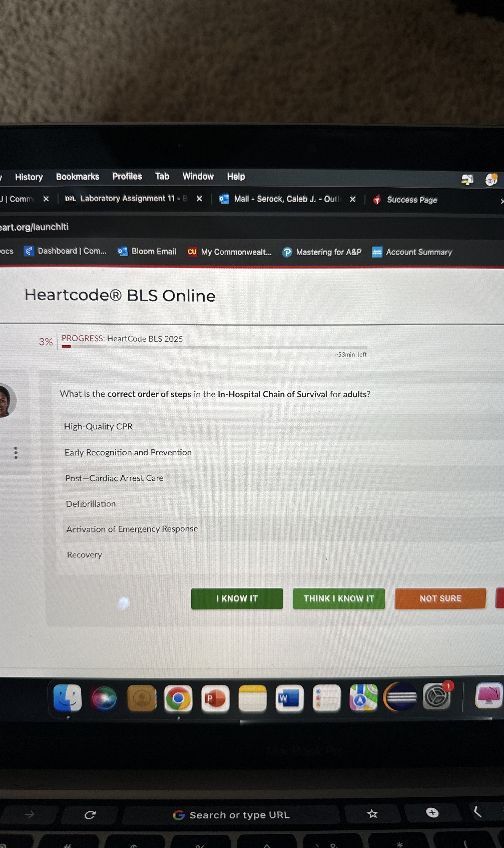Tap the Touch Bar forward arrow
The width and height of the screenshot is (504, 848).
pos(30,814)
